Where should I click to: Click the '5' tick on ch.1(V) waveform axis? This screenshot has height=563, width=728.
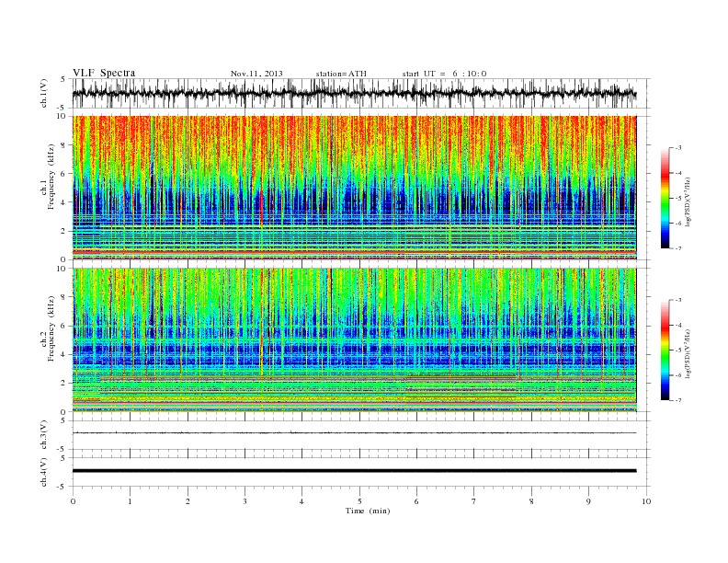point(64,79)
